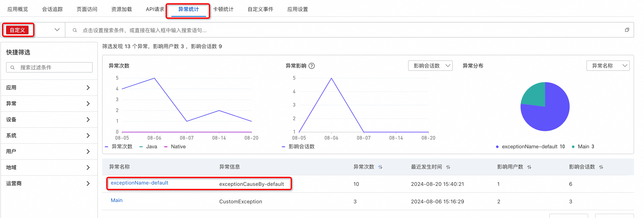This screenshot has width=644, height=218.
Task: Sort table by 影响会话数 column
Action: 601,167
